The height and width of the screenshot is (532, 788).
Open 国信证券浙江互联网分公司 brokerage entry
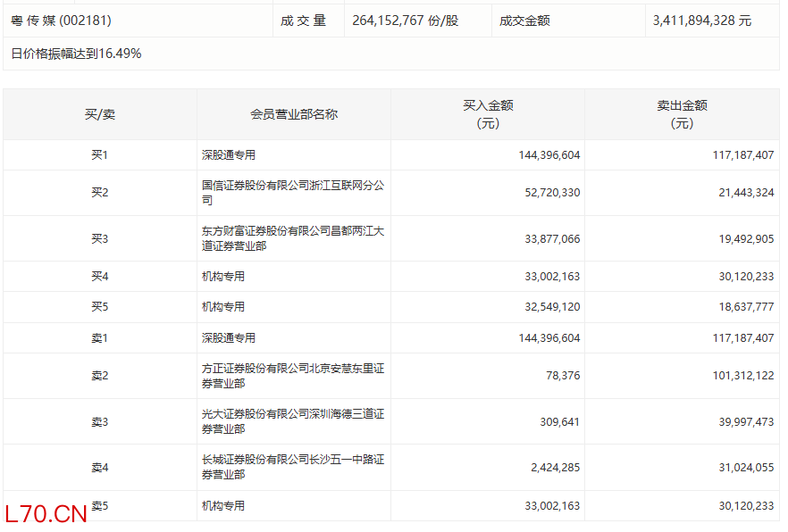point(293,193)
